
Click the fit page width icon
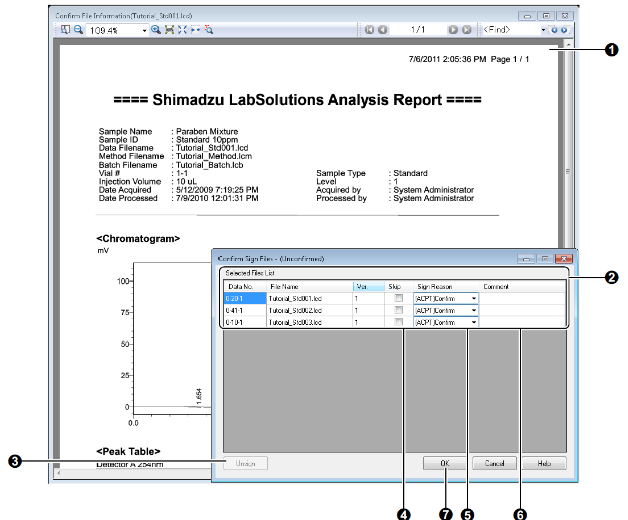169,30
